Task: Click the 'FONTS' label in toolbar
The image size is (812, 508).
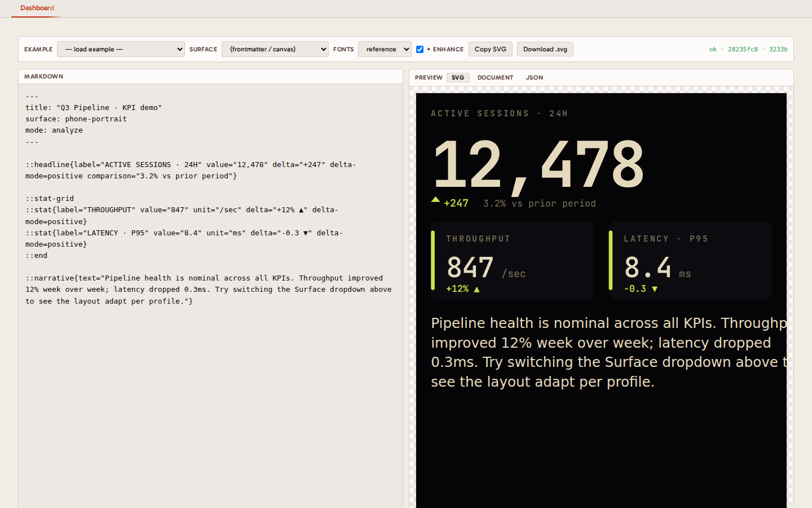Action: (343, 49)
